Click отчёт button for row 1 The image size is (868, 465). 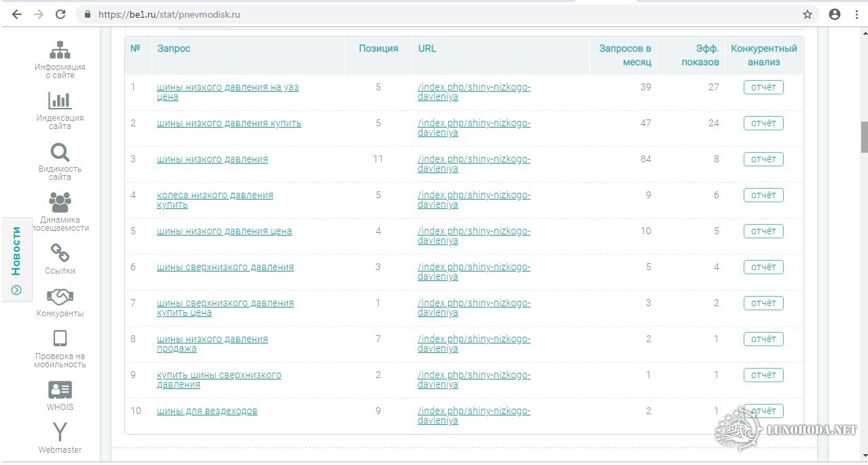pos(763,87)
